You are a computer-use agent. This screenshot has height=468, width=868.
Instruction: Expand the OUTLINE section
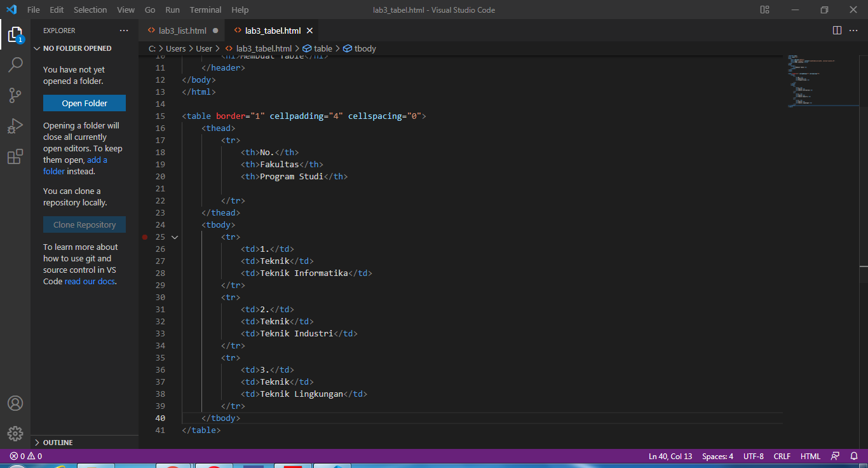click(x=57, y=443)
